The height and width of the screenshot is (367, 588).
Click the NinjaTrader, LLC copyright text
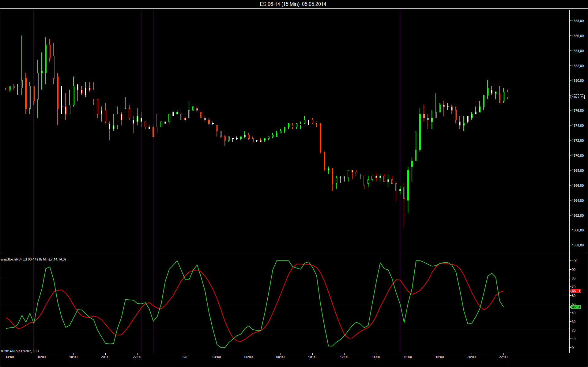point(20,351)
